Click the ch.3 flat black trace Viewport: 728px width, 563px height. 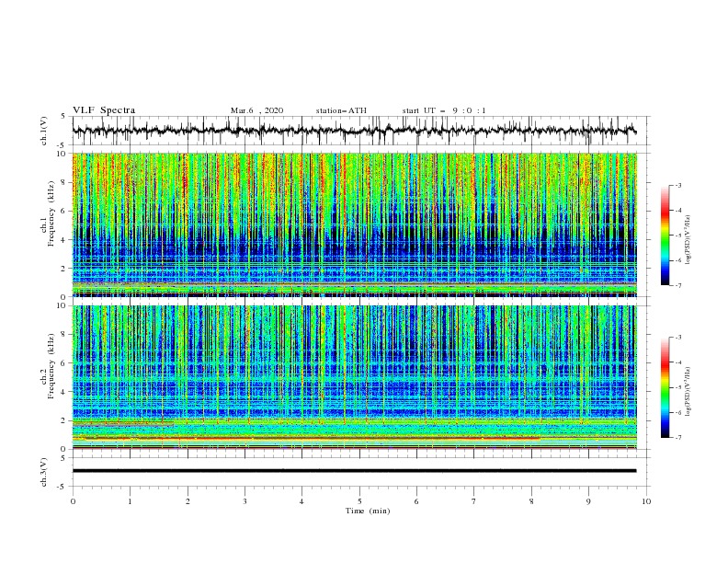coord(354,471)
